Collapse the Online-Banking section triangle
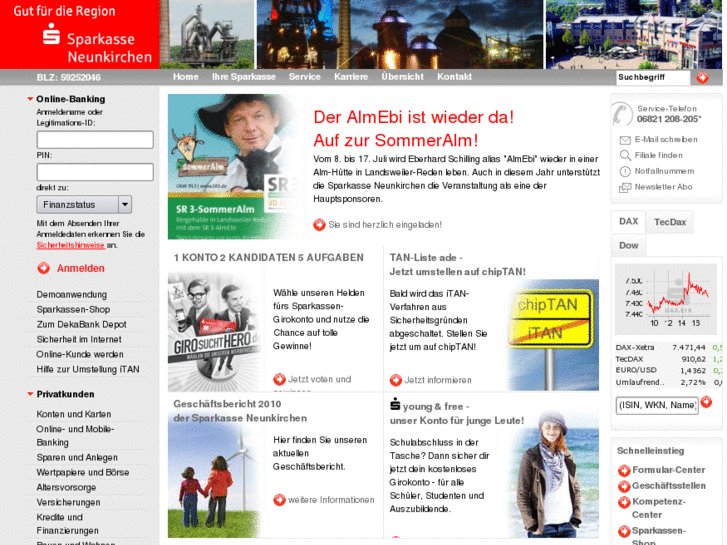The height and width of the screenshot is (545, 727). 30,99
